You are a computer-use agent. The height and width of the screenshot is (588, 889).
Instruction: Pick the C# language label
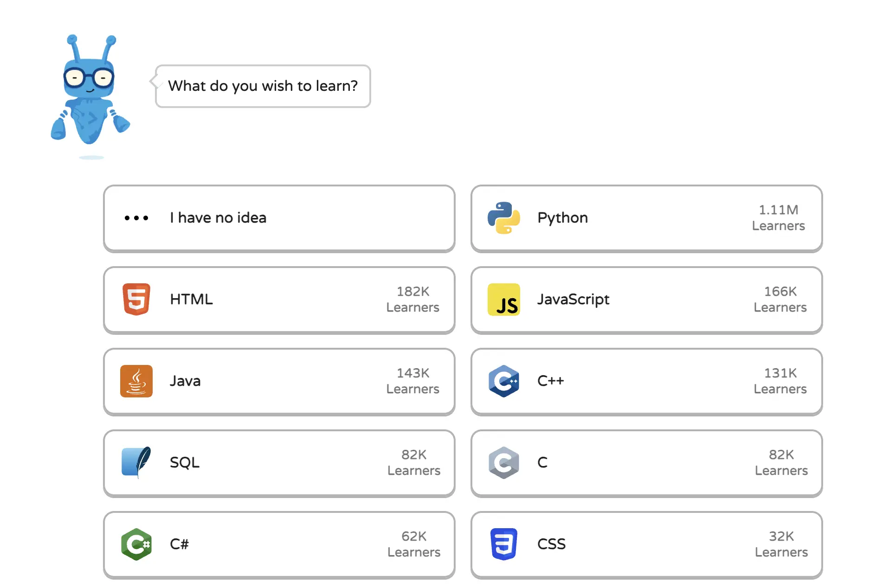pos(179,544)
